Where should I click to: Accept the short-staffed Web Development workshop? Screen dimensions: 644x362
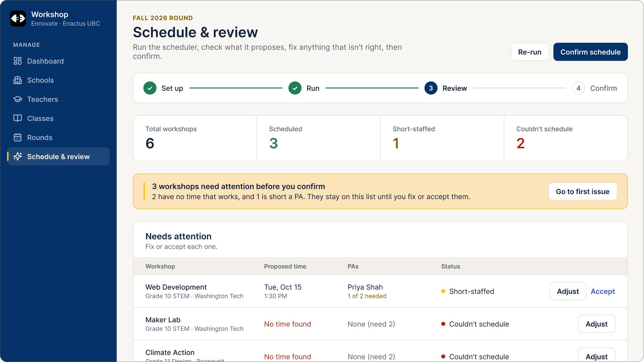(x=603, y=291)
